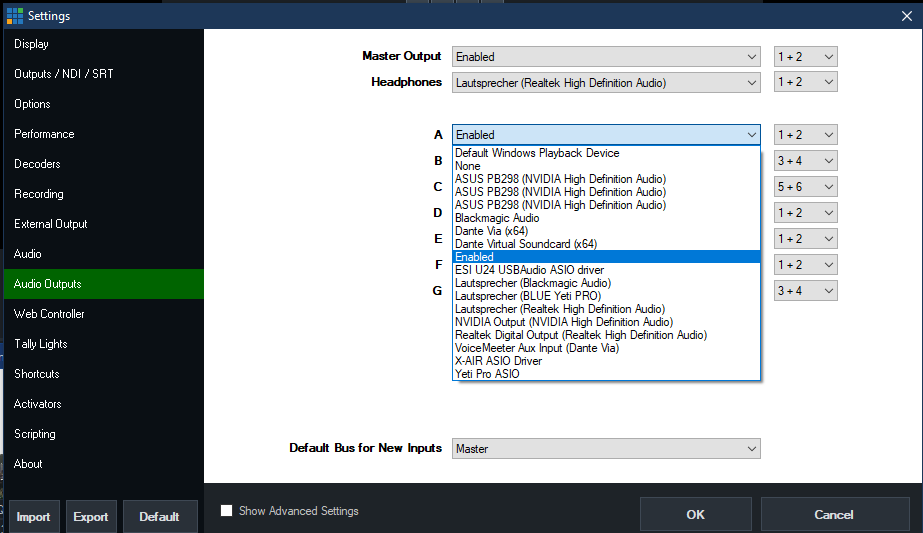Choose ESI U24 USBAudio ASIO driver option
The image size is (923, 533).
[x=529, y=270]
